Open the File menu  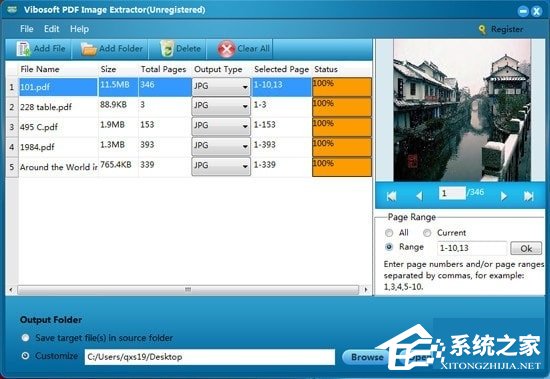click(x=27, y=29)
